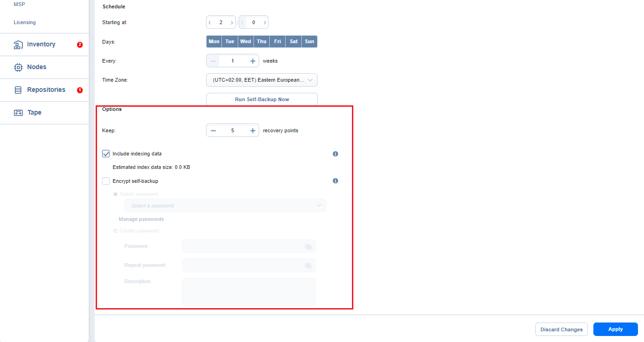Click Run Self-Backup Now button
Screen dimensions: 644x342
262,99
